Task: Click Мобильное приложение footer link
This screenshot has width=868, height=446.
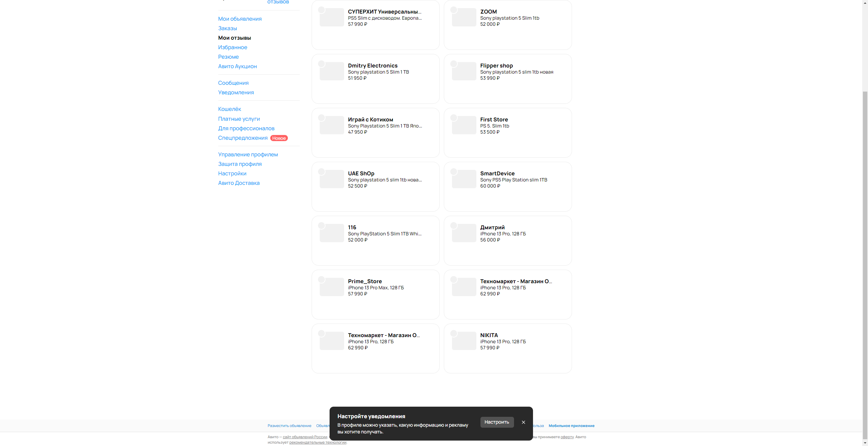Action: (x=571, y=426)
